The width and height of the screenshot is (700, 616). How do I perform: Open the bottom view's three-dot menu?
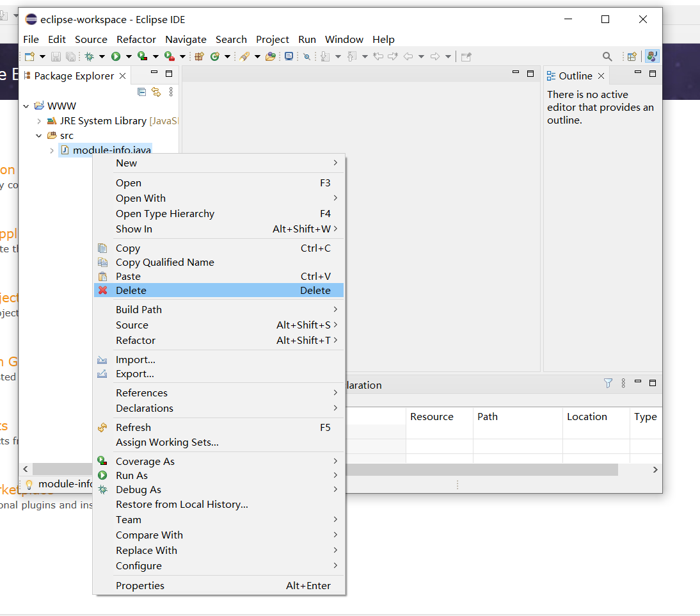(x=623, y=384)
